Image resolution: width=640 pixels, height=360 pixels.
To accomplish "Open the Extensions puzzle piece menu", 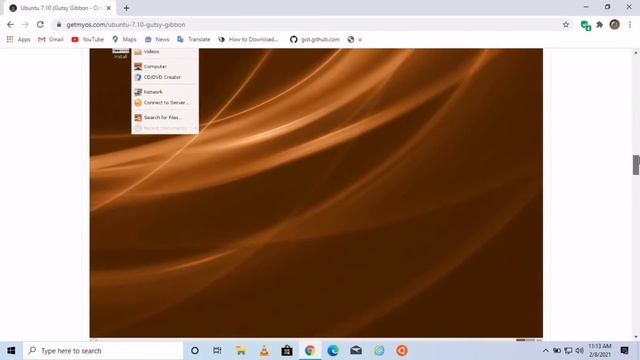I will 600,24.
